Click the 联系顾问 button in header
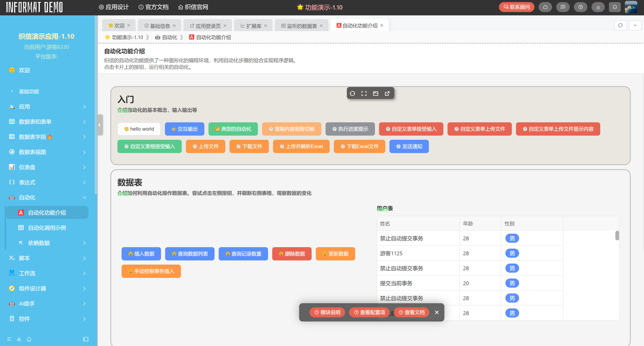The height and width of the screenshot is (346, 644). (516, 7)
